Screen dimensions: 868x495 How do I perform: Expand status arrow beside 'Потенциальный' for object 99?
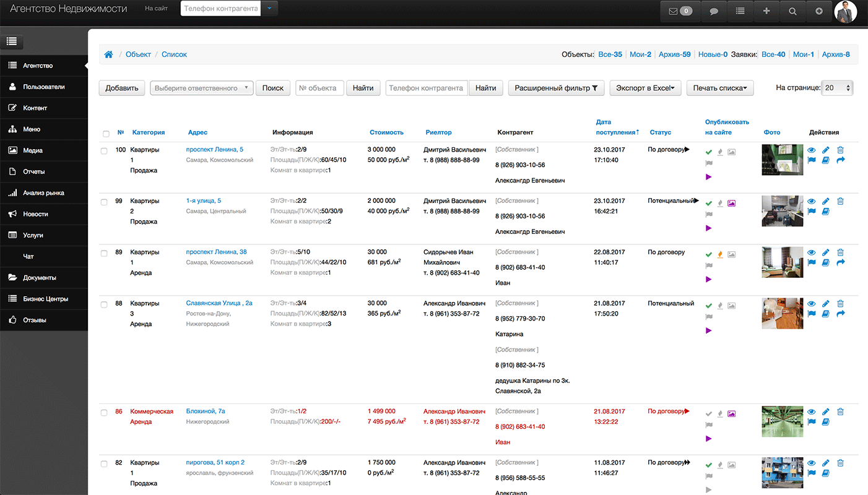(x=697, y=200)
